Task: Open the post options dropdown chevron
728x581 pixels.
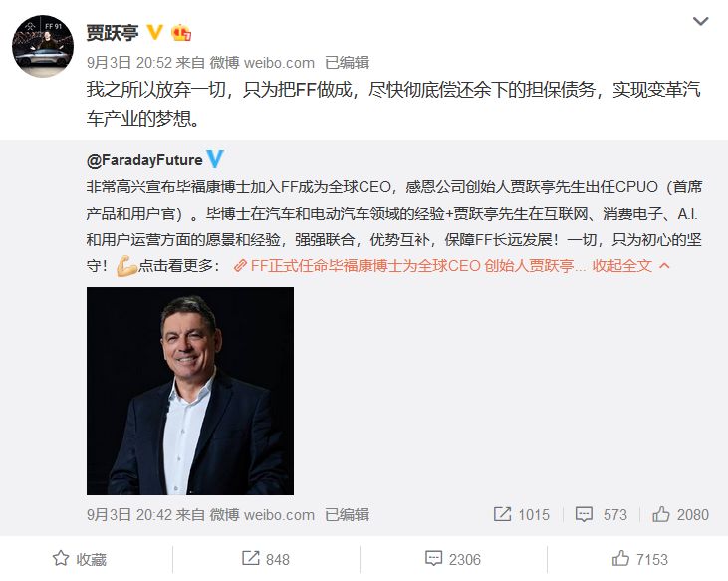Action: [700, 21]
